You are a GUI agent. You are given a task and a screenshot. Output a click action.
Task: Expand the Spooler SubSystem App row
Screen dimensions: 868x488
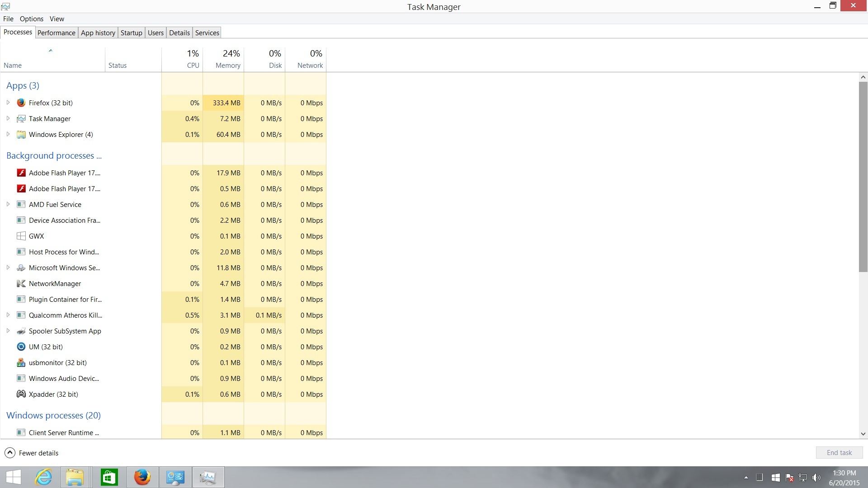pos(8,331)
